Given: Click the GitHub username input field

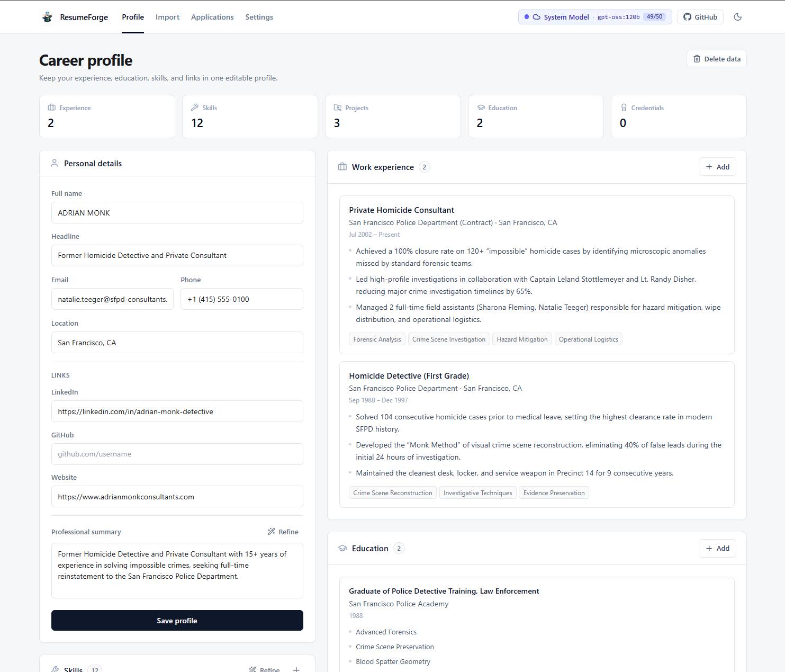Looking at the screenshot, I should coord(177,454).
